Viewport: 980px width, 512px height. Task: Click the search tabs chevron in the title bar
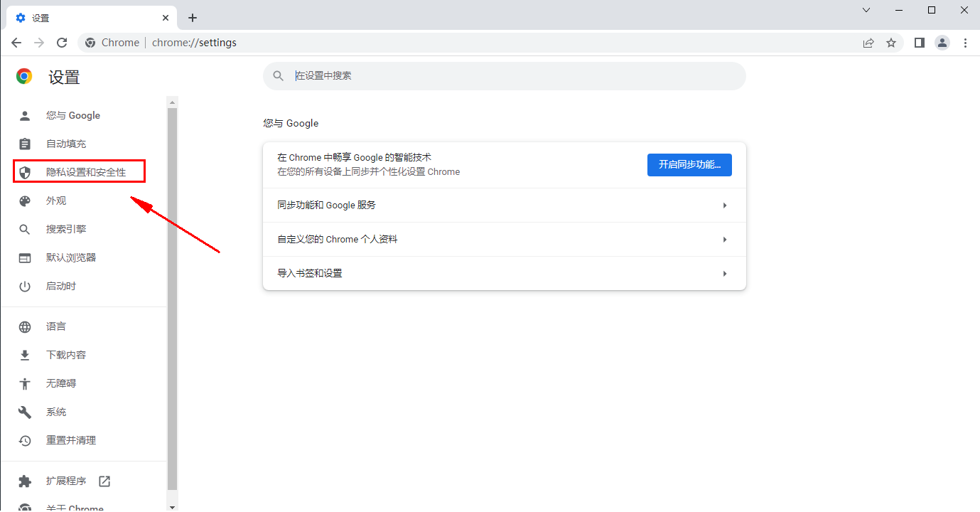point(866,10)
